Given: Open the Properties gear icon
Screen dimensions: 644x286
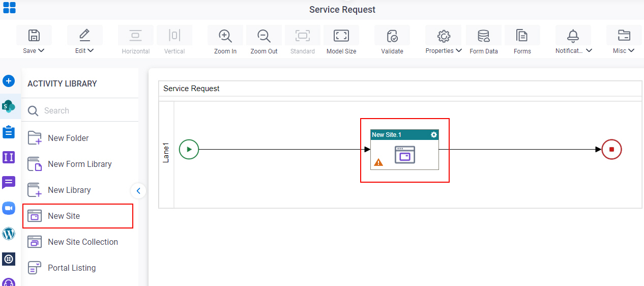Looking at the screenshot, I should (x=444, y=36).
